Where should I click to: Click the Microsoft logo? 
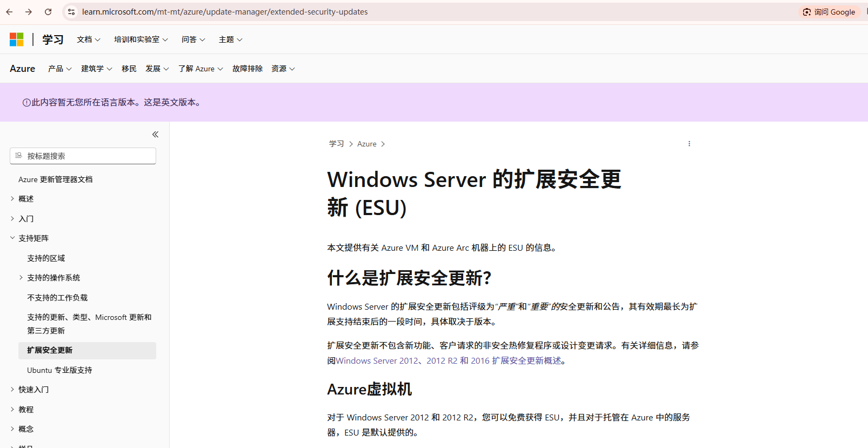coord(17,39)
